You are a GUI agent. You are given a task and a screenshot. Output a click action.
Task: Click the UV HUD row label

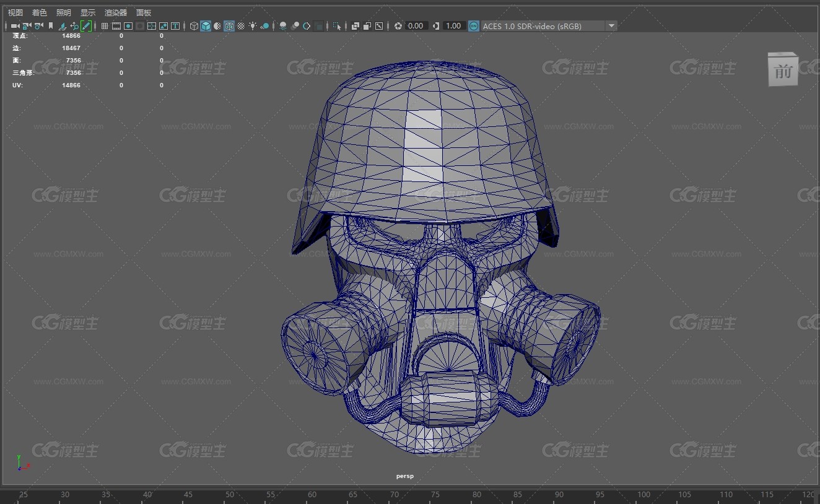click(17, 85)
